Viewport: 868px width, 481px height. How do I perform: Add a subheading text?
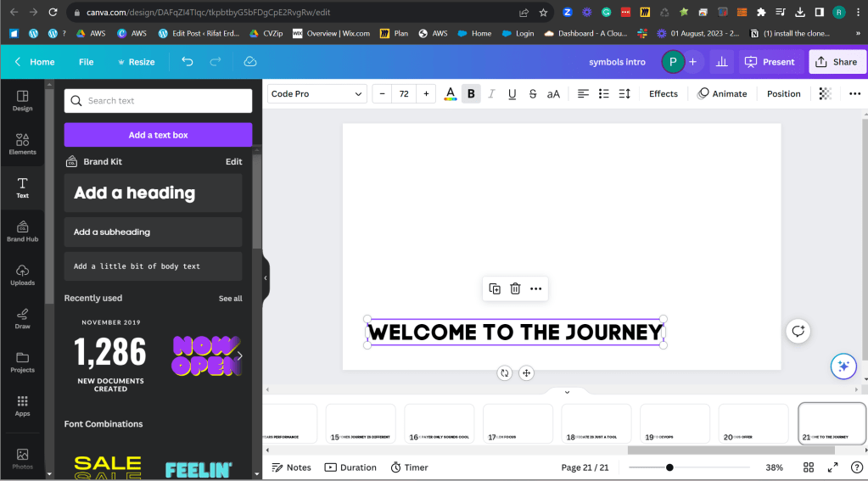coord(154,232)
